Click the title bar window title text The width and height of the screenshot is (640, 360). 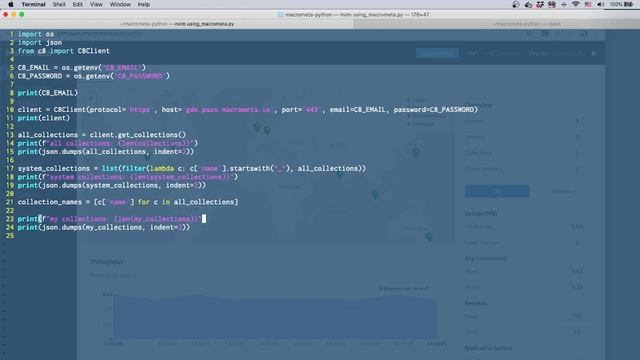(x=357, y=15)
